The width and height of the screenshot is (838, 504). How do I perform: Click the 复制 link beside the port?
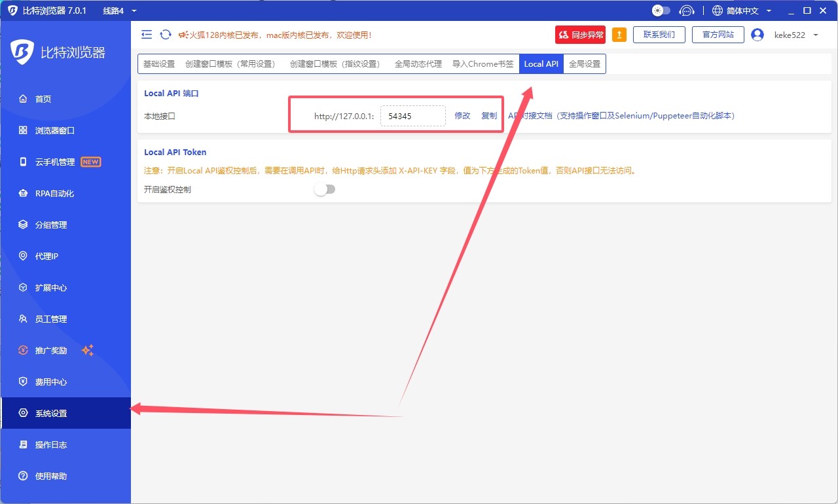489,115
